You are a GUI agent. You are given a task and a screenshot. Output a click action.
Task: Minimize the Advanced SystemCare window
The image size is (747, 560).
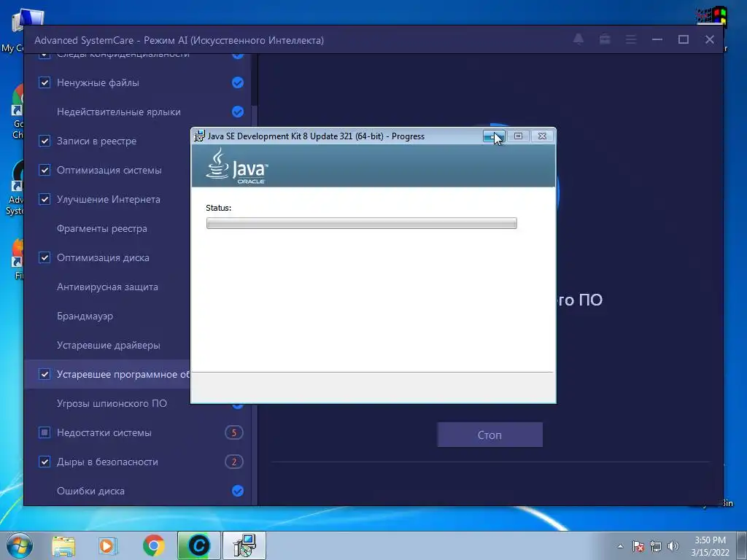pyautogui.click(x=657, y=39)
